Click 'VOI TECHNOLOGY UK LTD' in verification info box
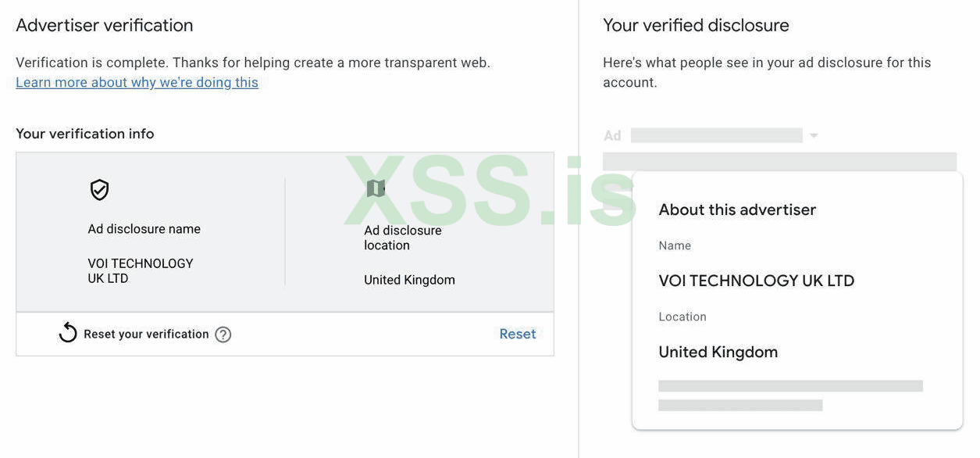 click(140, 270)
